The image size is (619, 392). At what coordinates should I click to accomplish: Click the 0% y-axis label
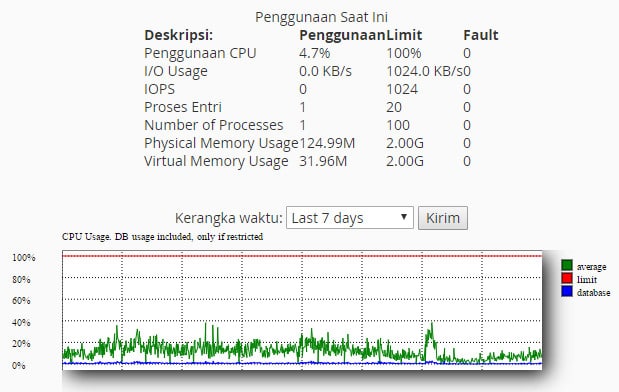(19, 366)
